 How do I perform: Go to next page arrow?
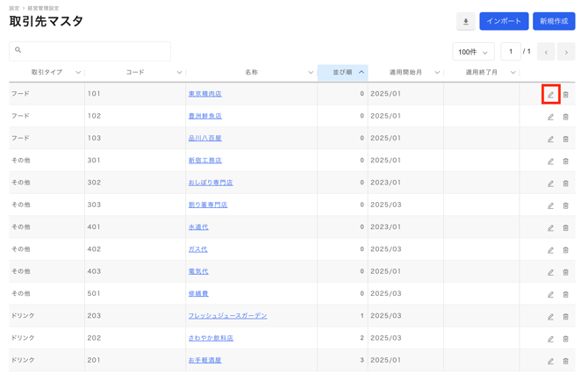coord(566,52)
